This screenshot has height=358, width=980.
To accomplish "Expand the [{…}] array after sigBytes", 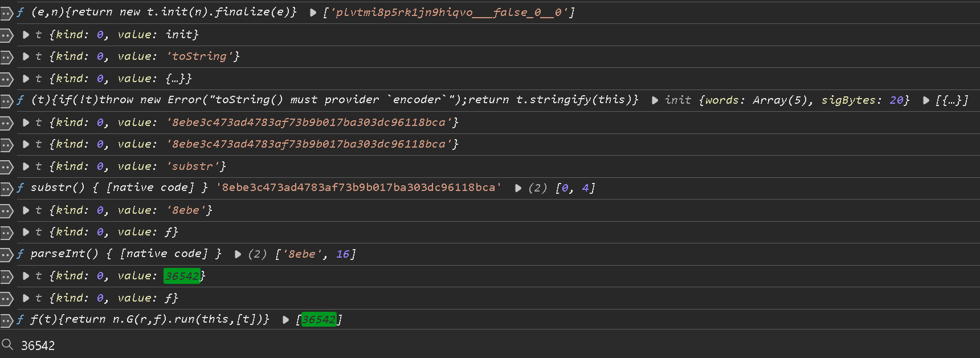I will [926, 100].
